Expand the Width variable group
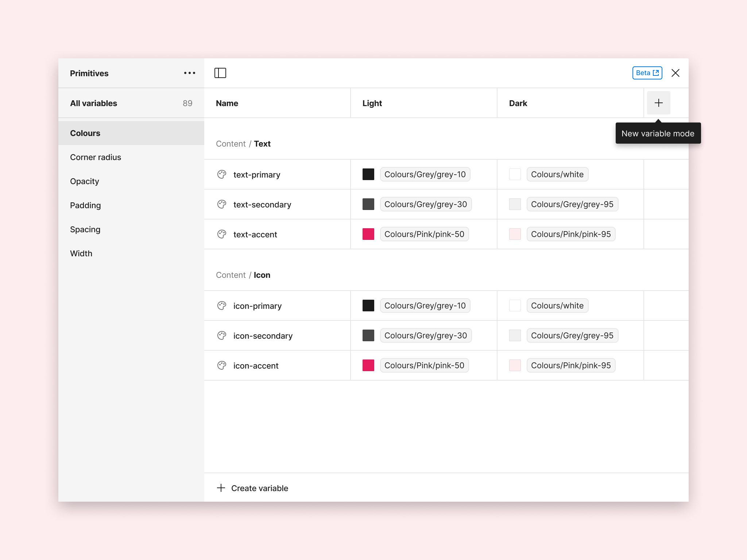This screenshot has width=747, height=560. (x=81, y=253)
